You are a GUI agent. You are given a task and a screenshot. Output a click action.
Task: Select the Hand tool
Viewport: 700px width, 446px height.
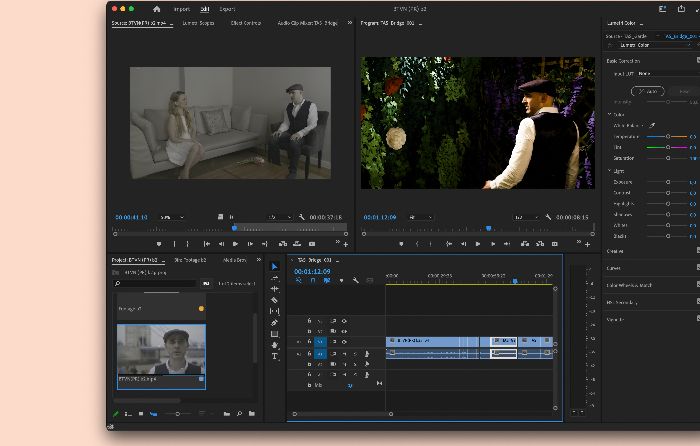(275, 345)
